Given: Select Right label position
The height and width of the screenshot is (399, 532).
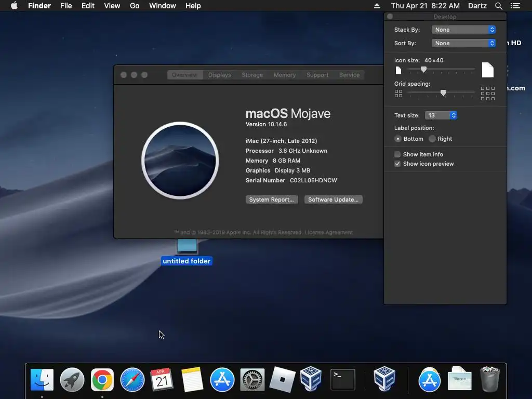Looking at the screenshot, I should click(x=432, y=139).
